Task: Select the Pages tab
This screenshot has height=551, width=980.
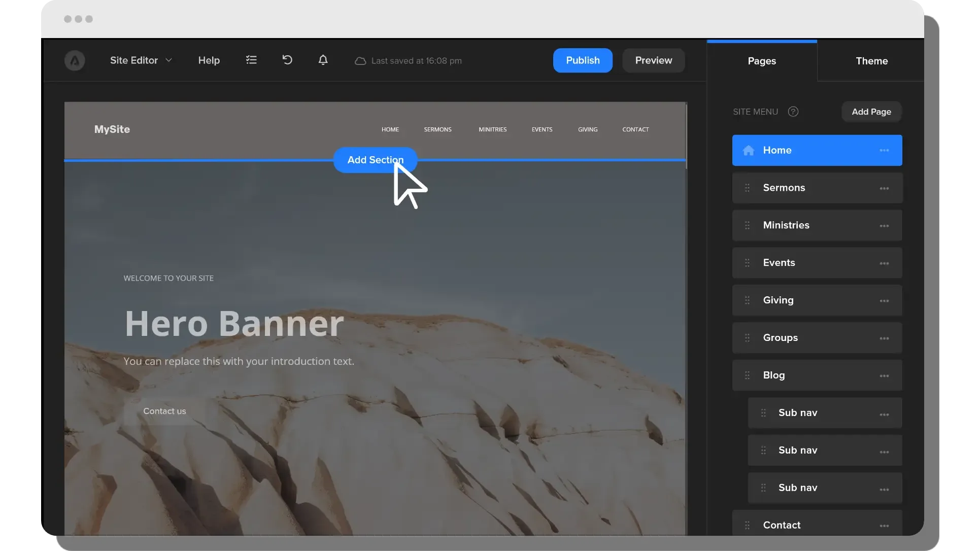Action: click(761, 61)
